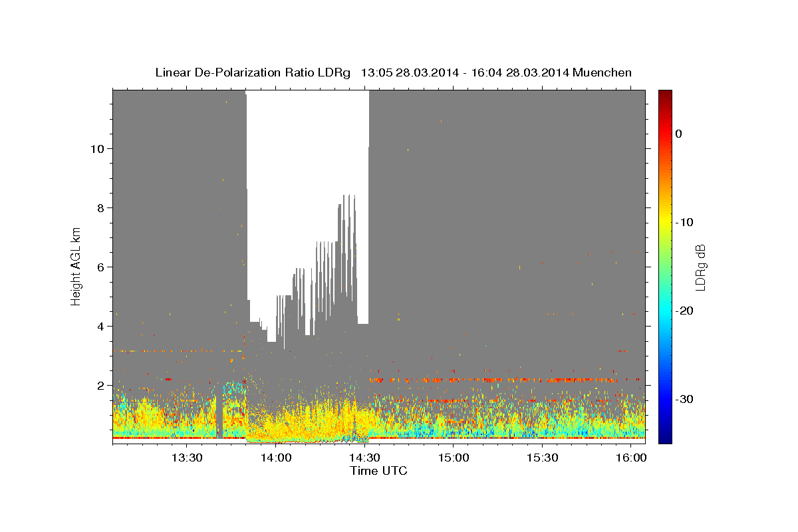Click the 'Time UTC' axis label

tap(378, 471)
